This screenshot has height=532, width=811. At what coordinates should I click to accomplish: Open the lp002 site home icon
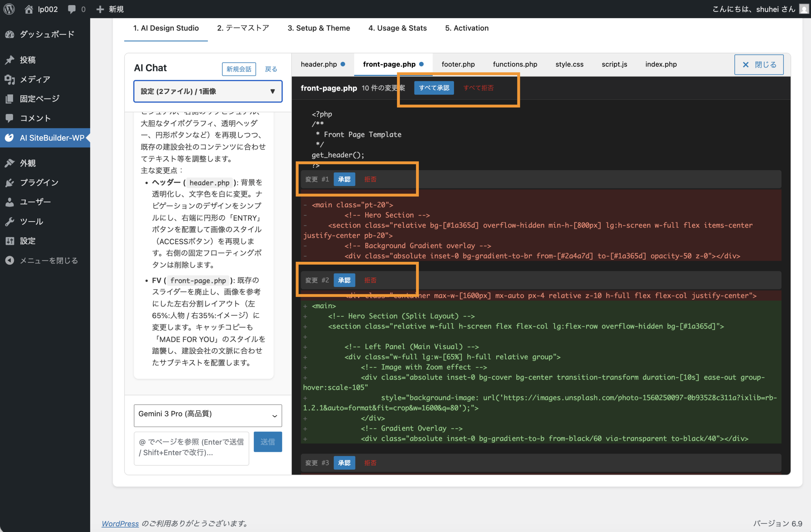pyautogui.click(x=29, y=9)
